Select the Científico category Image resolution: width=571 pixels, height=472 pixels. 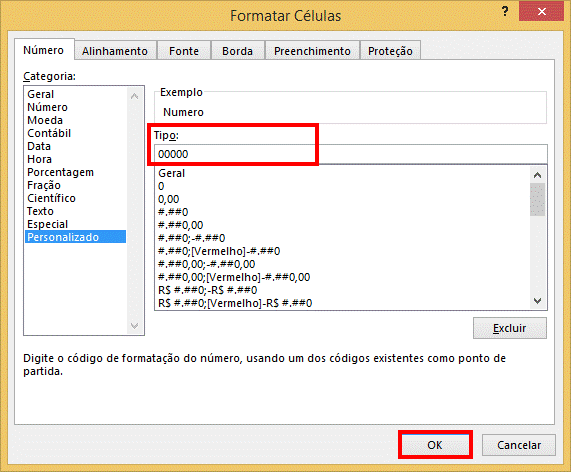(x=76, y=198)
